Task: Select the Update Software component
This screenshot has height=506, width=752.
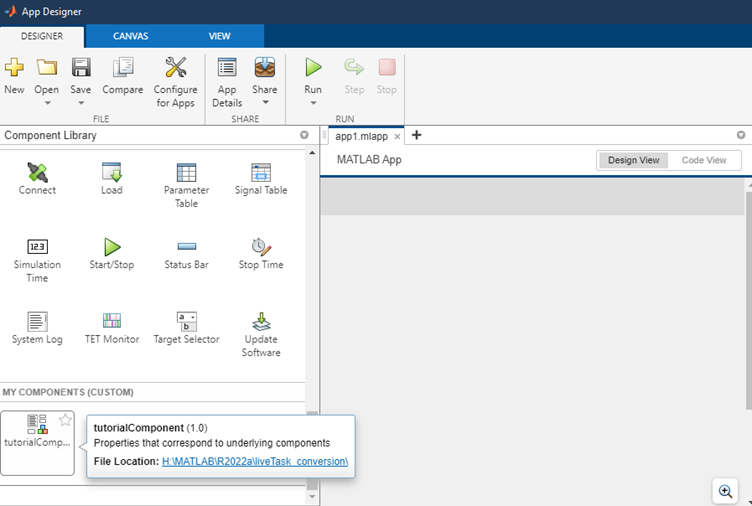Action: coord(261,335)
